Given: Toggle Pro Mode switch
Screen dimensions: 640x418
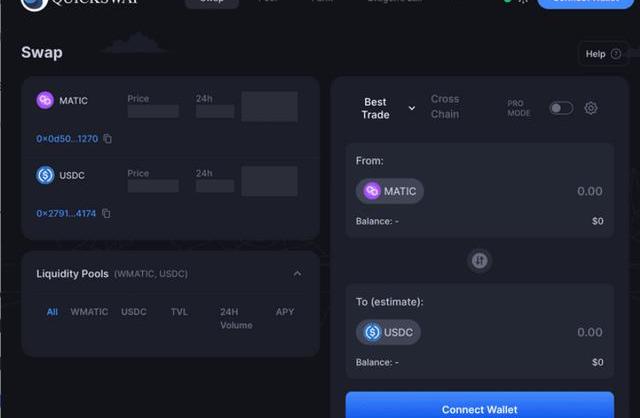Looking at the screenshot, I should point(561,108).
